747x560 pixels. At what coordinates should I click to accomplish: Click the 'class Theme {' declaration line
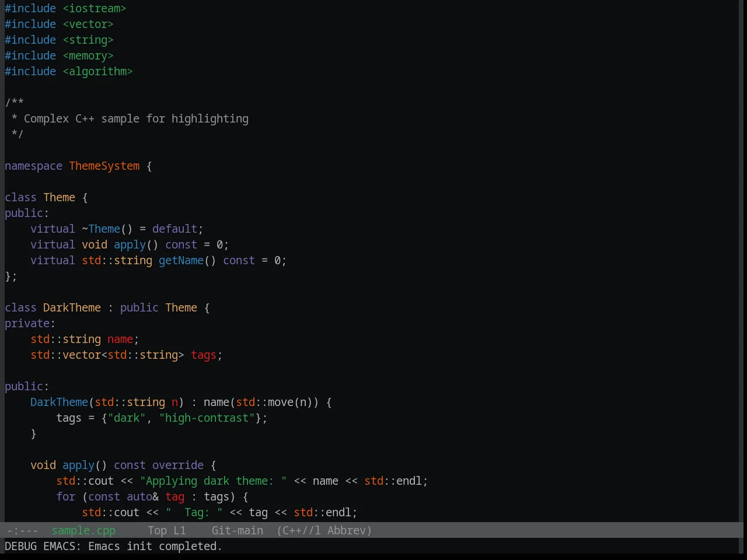(x=46, y=197)
